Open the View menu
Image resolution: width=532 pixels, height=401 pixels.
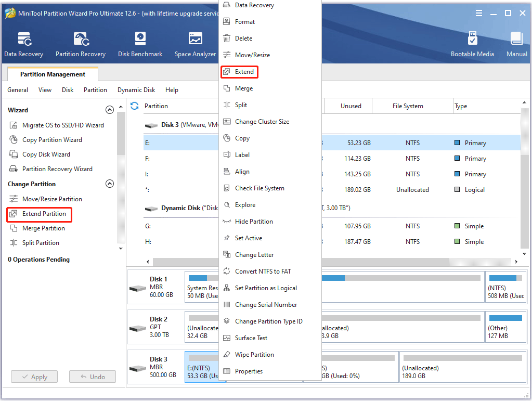point(45,90)
